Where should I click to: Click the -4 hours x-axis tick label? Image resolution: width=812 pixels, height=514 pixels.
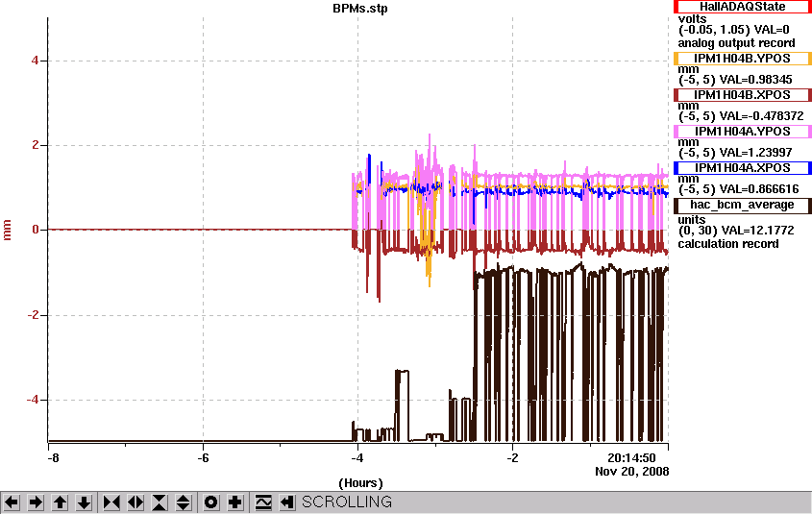[357, 458]
